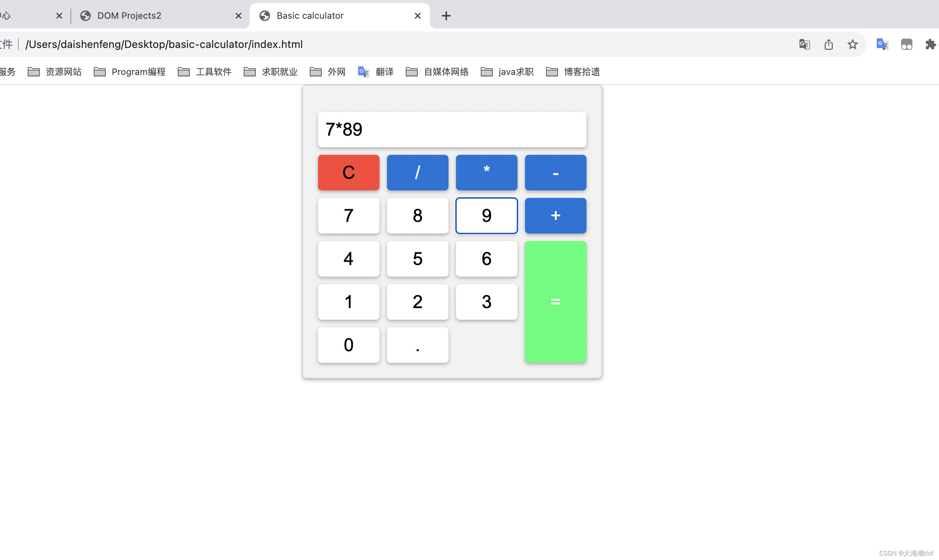This screenshot has width=939, height=560.
Task: Click the Google Translate extension icon
Action: [x=882, y=45]
